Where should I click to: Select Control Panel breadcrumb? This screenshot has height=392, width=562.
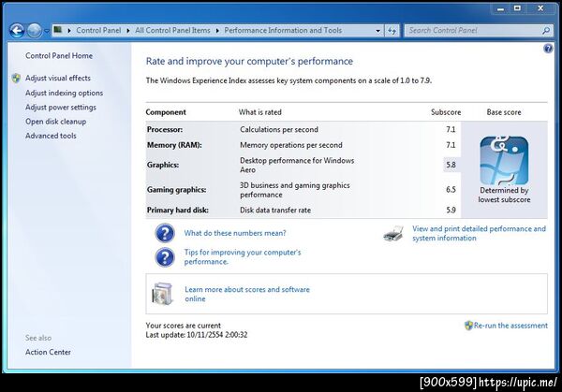98,31
